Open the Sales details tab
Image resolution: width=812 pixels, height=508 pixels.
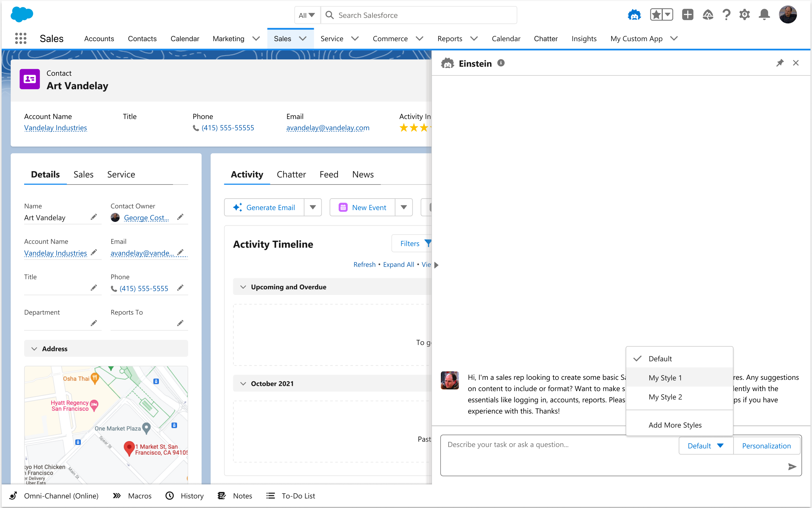pos(83,174)
